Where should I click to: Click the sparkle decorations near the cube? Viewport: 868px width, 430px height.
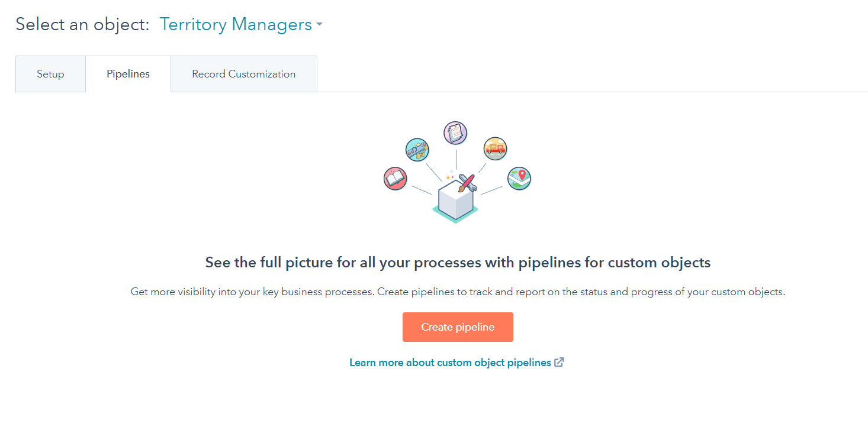pos(449,176)
